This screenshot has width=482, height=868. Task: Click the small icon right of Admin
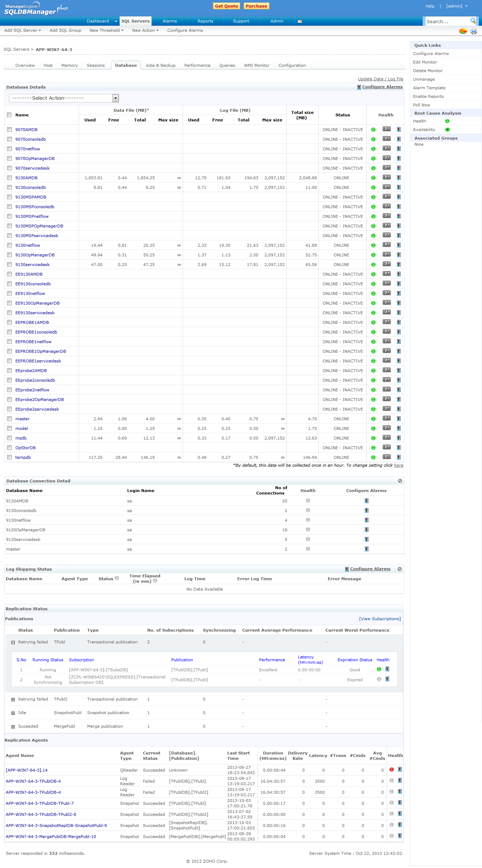300,21
